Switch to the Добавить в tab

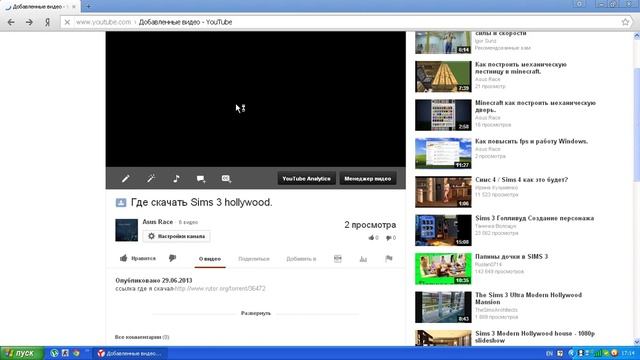301,259
